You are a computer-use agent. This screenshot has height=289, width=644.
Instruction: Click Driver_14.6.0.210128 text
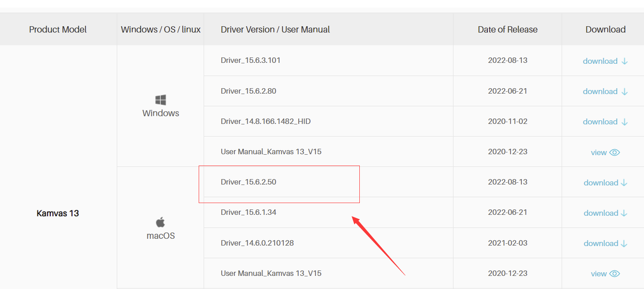257,243
